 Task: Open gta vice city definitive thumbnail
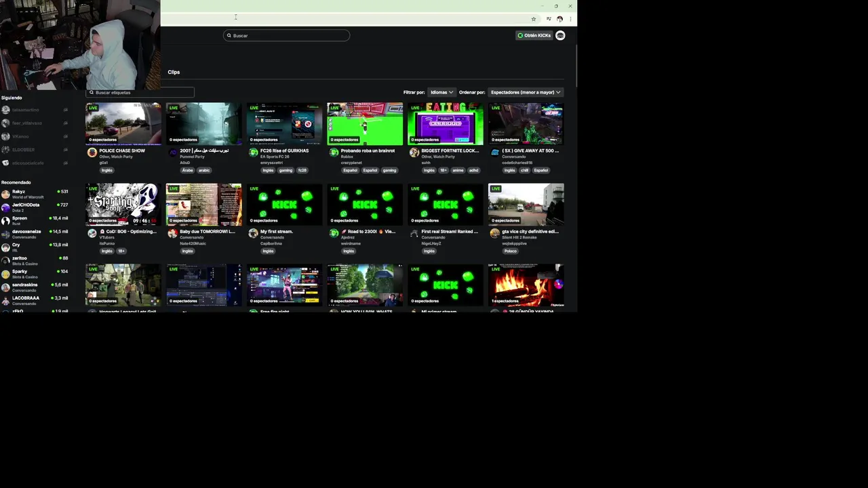coord(526,204)
